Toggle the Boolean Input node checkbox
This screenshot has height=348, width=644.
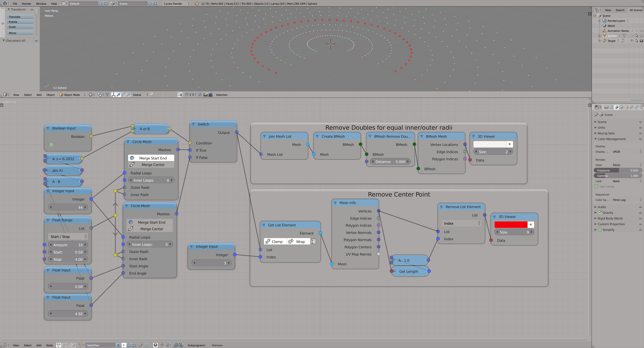click(51, 144)
